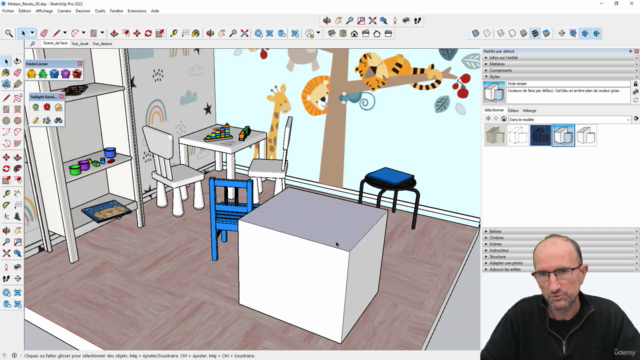Select the dark blue style thumbnail
The width and height of the screenshot is (640, 360).
point(540,135)
